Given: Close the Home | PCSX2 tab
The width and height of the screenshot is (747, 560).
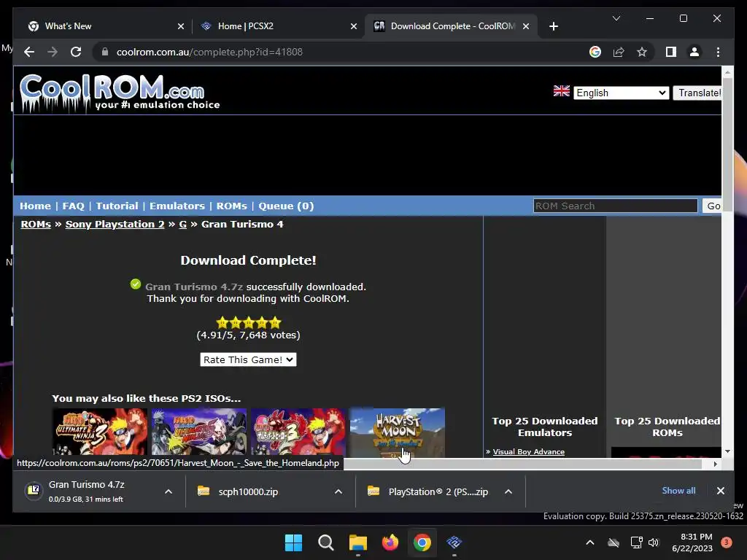Looking at the screenshot, I should pos(354,26).
